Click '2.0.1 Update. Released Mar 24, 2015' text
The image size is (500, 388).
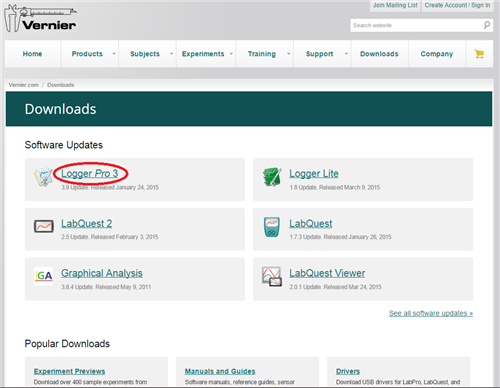(x=335, y=287)
